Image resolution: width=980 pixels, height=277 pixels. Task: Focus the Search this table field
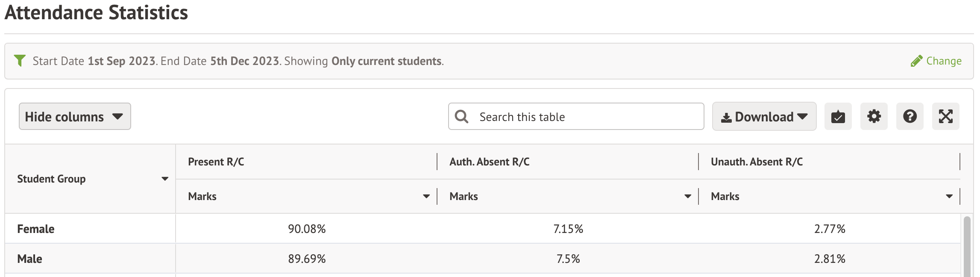tap(585, 116)
